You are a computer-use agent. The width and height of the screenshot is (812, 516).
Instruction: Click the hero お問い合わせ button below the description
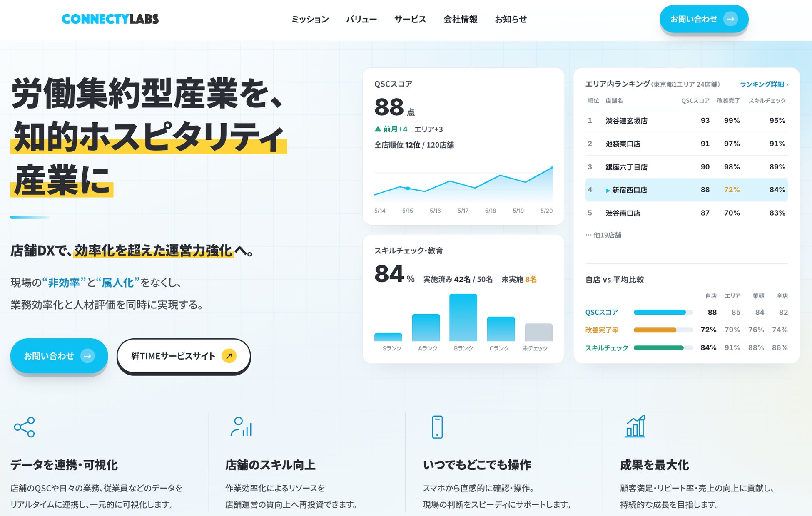coord(59,356)
